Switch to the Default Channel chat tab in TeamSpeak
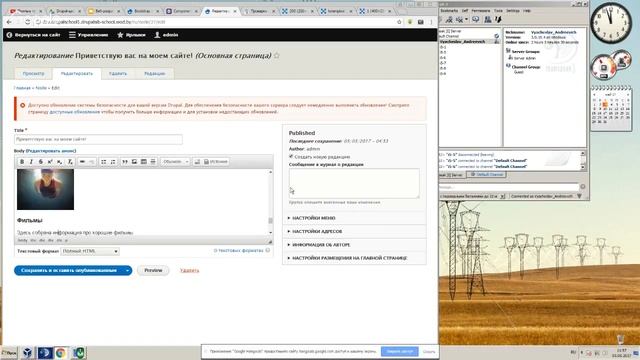 [x=487, y=175]
